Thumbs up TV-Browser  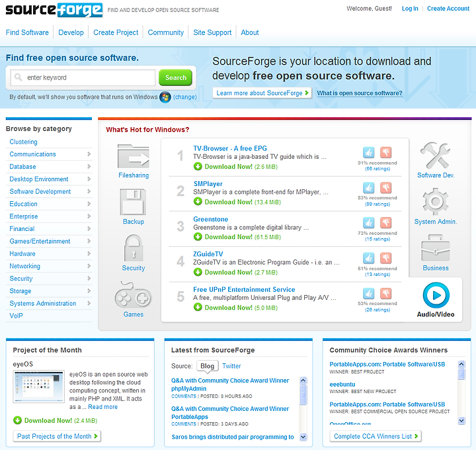click(368, 152)
